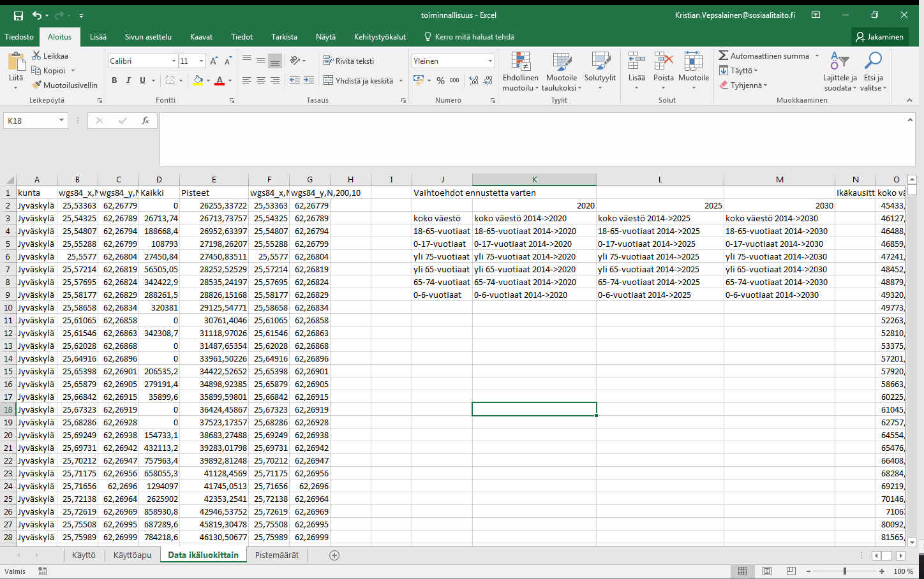
Task: Expand the formula bar chevron
Action: 911,120
